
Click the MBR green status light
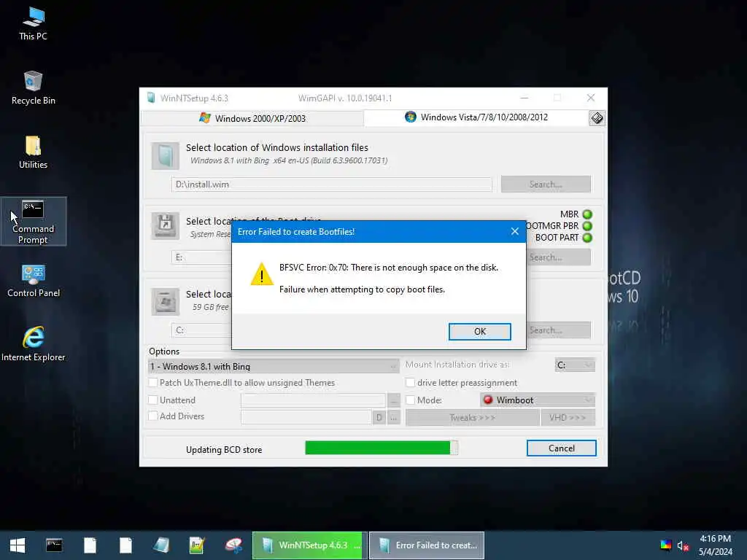[587, 214]
